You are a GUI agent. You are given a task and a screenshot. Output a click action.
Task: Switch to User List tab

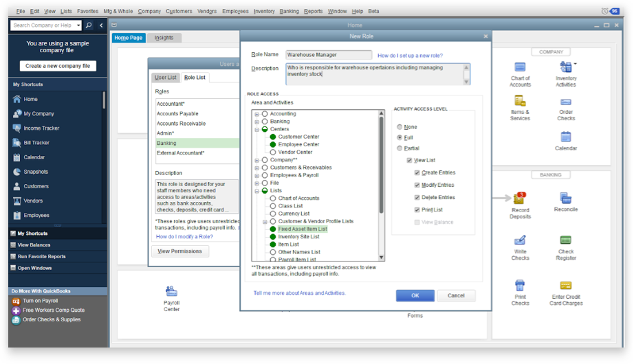[x=165, y=77]
